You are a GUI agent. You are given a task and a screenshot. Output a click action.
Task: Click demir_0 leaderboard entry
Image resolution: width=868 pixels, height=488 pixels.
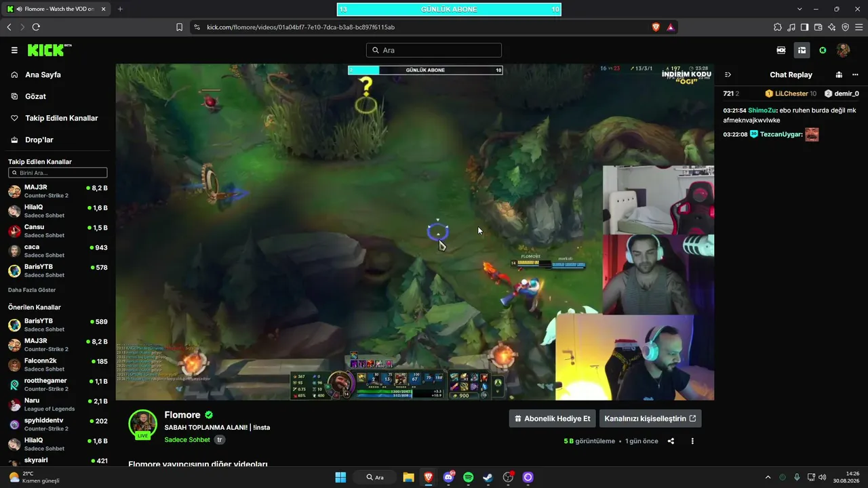(x=842, y=94)
